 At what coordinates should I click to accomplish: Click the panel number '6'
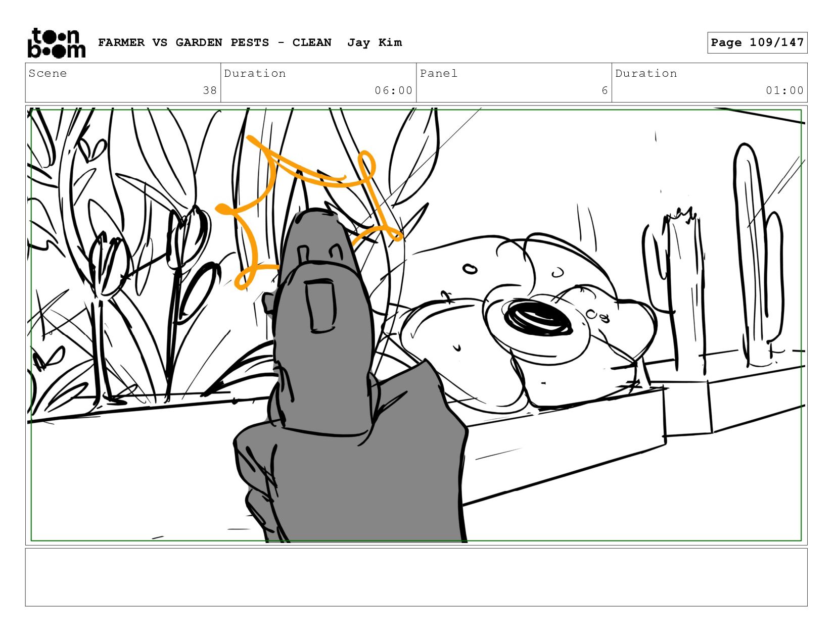605,90
